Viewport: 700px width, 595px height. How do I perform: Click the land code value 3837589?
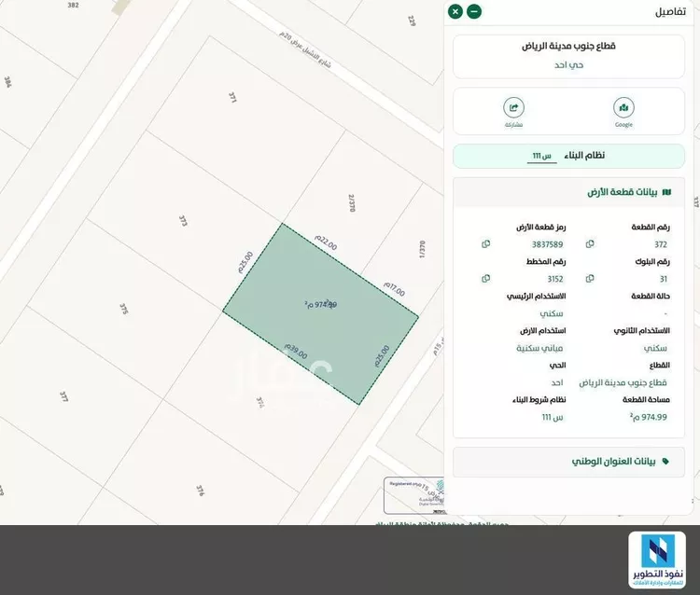(x=547, y=244)
